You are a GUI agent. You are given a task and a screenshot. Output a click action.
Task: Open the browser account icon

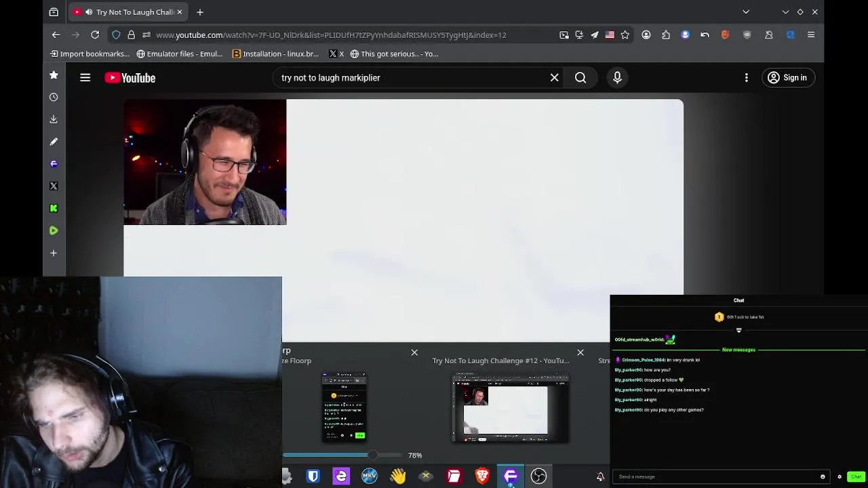[646, 35]
